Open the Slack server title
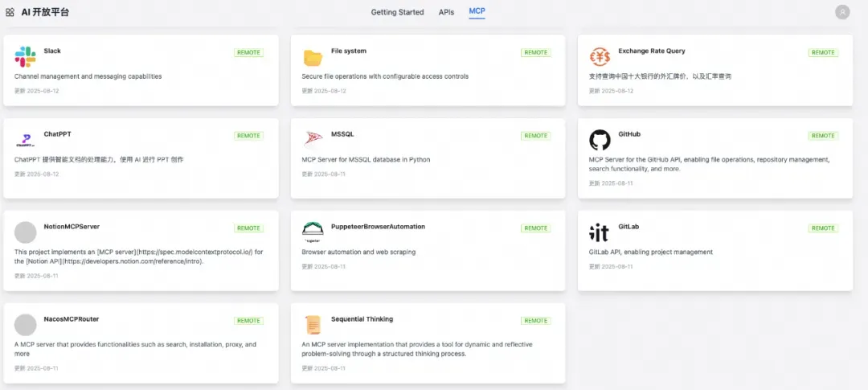Viewport: 868px width, 390px height. point(52,51)
